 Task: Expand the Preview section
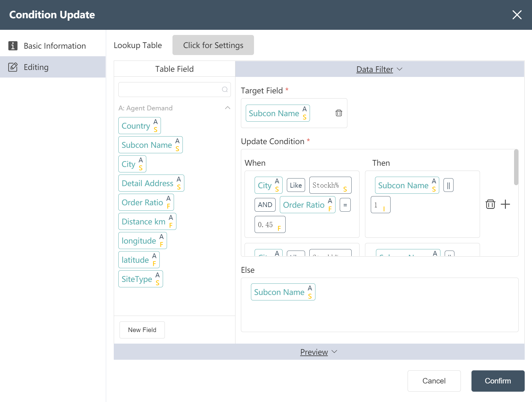(x=318, y=352)
